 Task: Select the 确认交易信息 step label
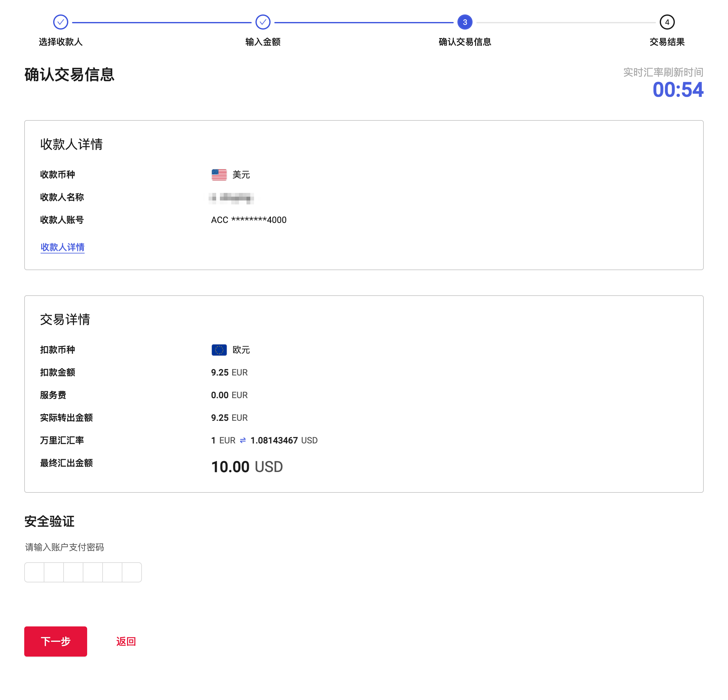tap(465, 42)
